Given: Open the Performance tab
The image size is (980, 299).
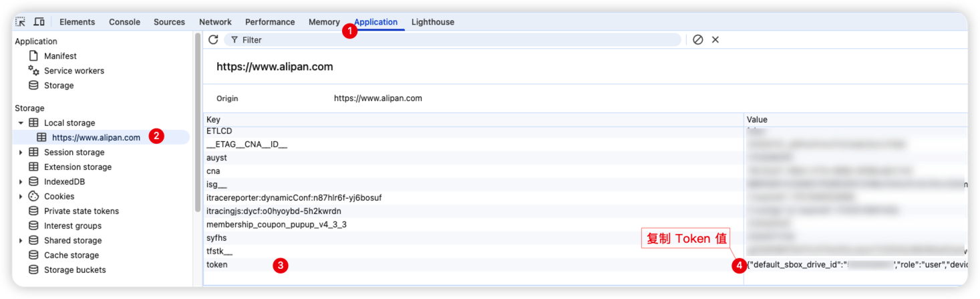Looking at the screenshot, I should (x=270, y=22).
